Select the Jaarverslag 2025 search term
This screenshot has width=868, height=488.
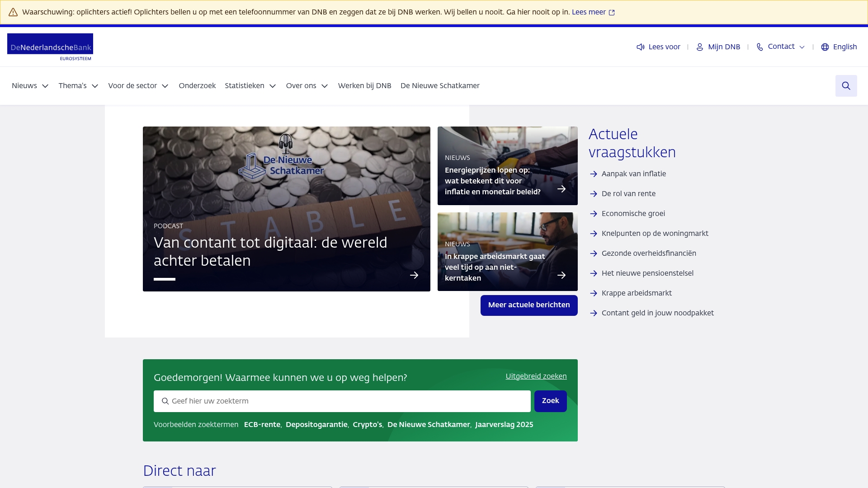click(x=504, y=425)
